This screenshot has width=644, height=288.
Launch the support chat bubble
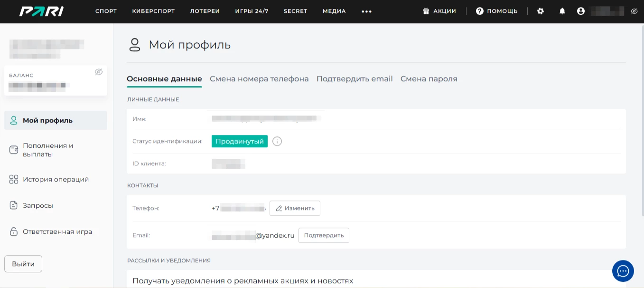(623, 271)
